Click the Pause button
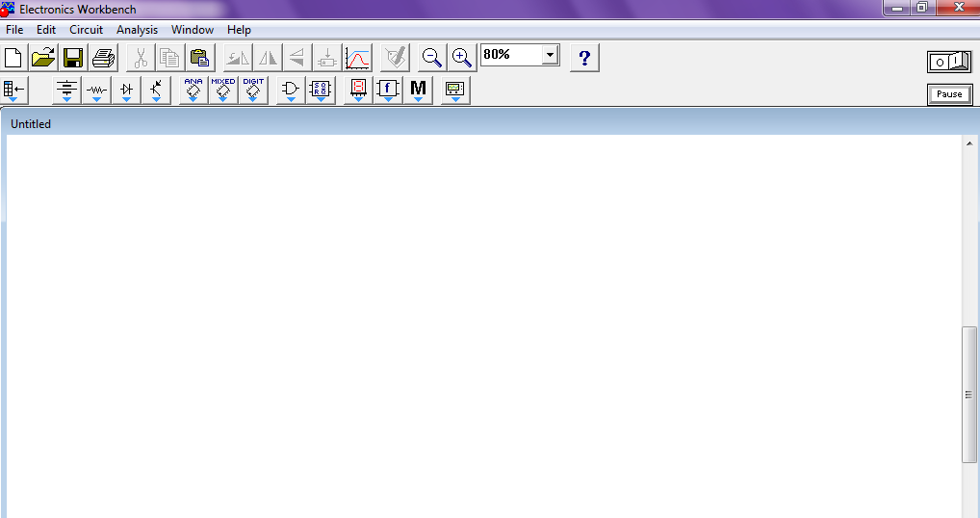This screenshot has width=980, height=518. 949,94
